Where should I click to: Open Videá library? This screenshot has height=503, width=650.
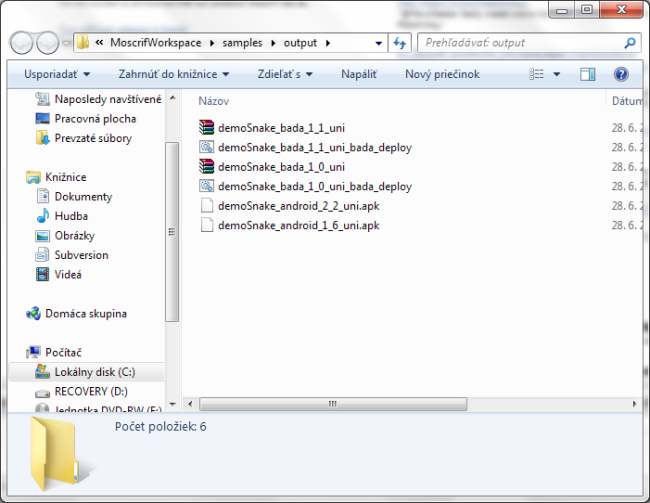(x=58, y=275)
